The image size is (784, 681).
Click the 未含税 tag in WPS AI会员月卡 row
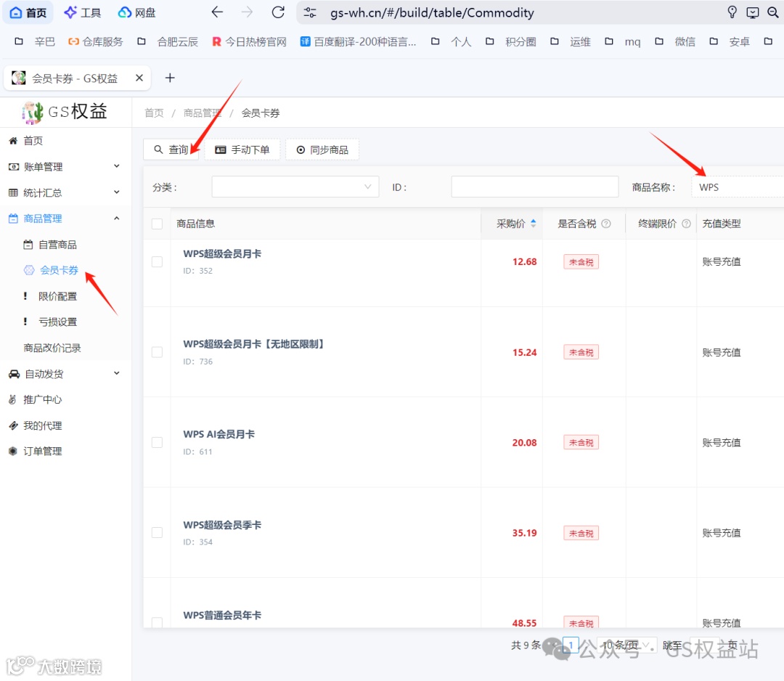[581, 442]
